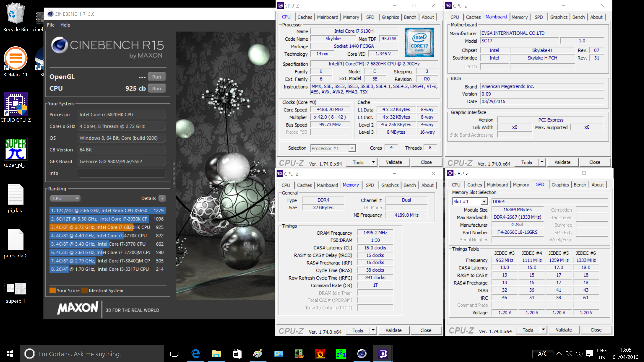Open the photo viewer taskbar icon

pos(279,353)
